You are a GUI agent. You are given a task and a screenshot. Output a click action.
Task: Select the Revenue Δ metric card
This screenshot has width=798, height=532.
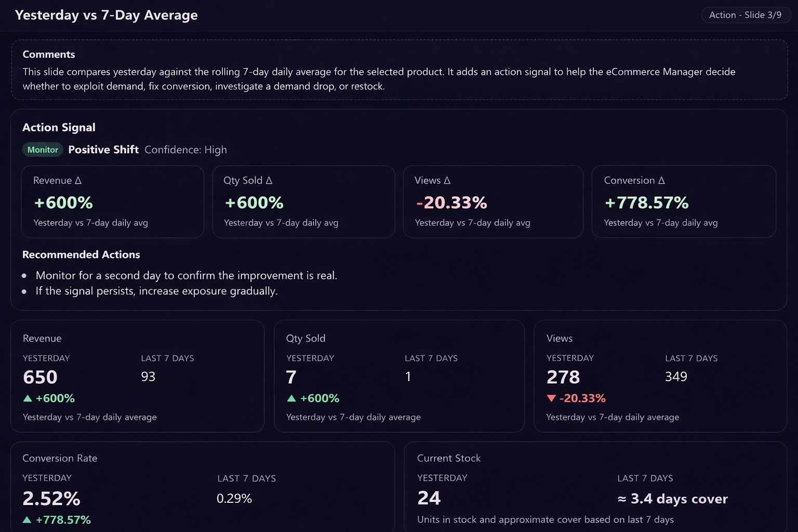tap(112, 202)
